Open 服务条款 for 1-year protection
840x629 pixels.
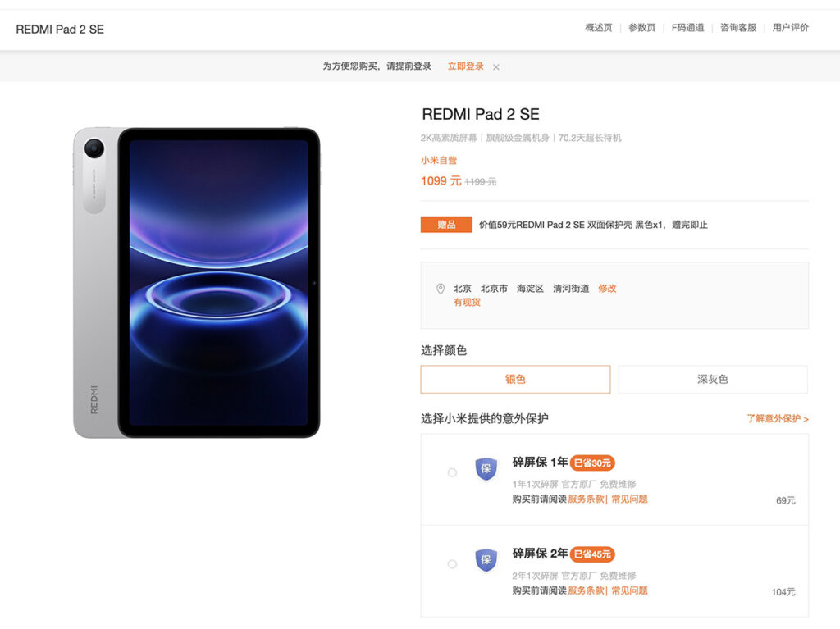click(586, 499)
